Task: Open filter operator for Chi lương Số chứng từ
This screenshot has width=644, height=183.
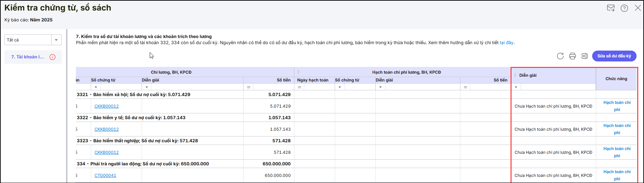Action: (x=96, y=87)
